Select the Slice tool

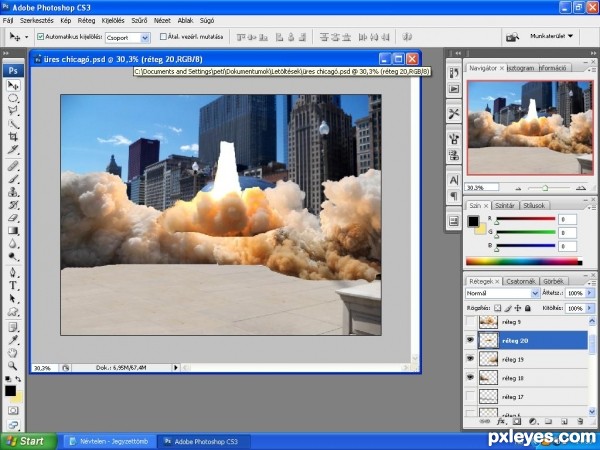pyautogui.click(x=13, y=150)
